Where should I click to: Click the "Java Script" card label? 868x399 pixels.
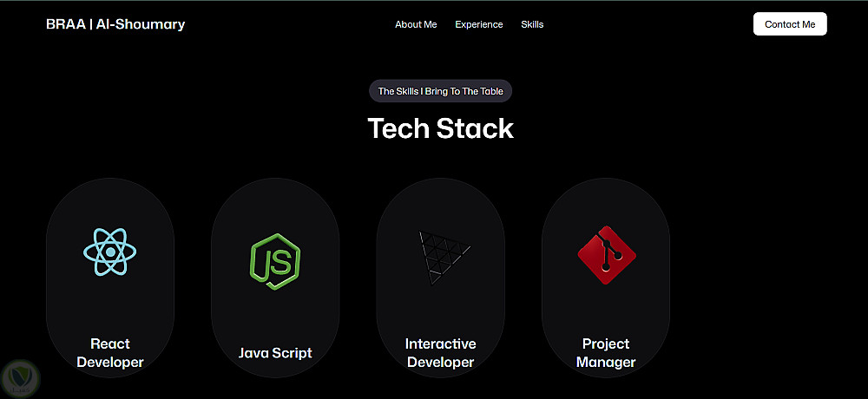tap(275, 353)
